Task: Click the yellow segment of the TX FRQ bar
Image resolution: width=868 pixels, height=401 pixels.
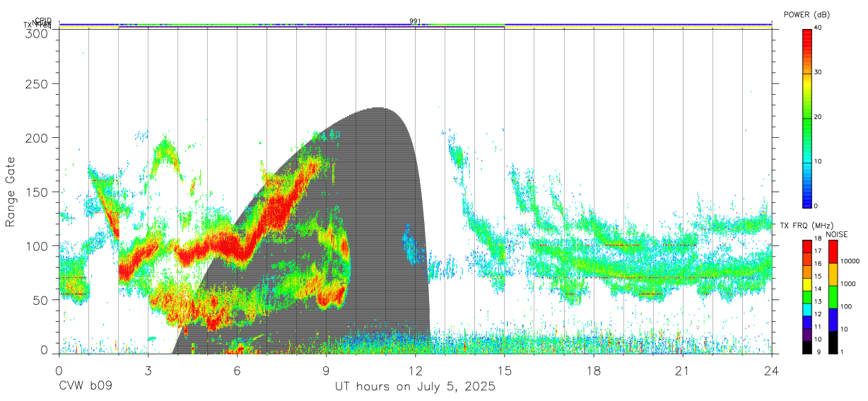Action: 807,284
